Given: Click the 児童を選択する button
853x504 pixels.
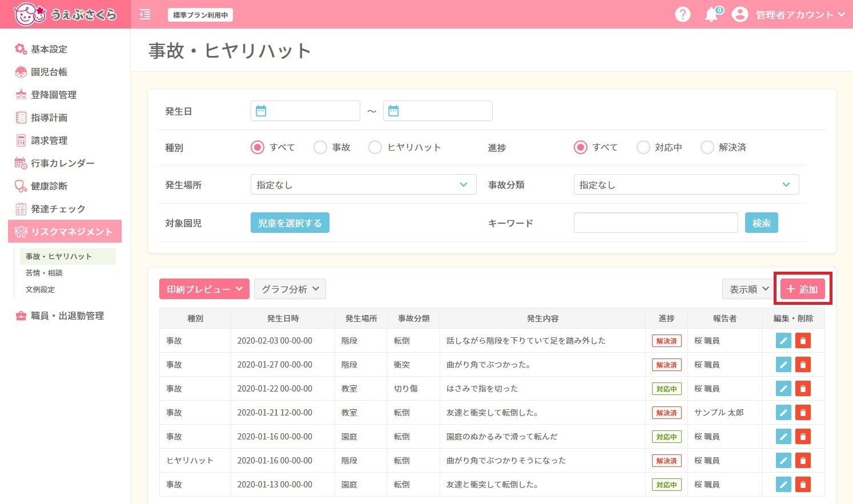Looking at the screenshot, I should point(290,223).
